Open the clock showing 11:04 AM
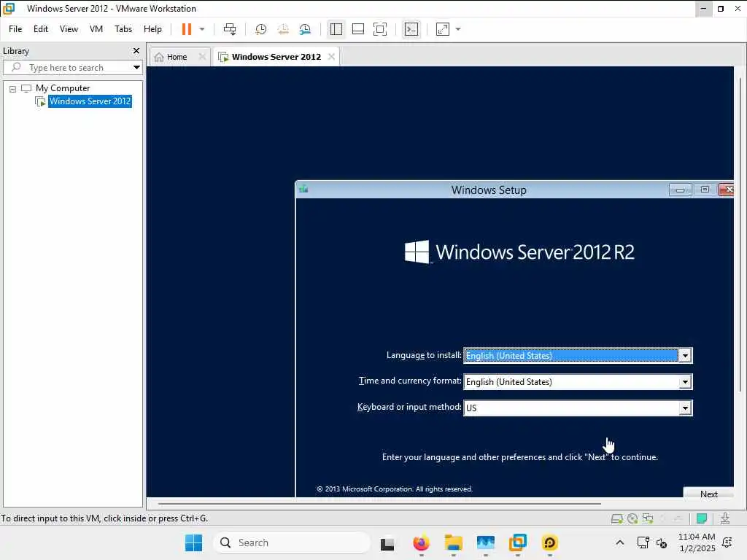 pos(697,542)
